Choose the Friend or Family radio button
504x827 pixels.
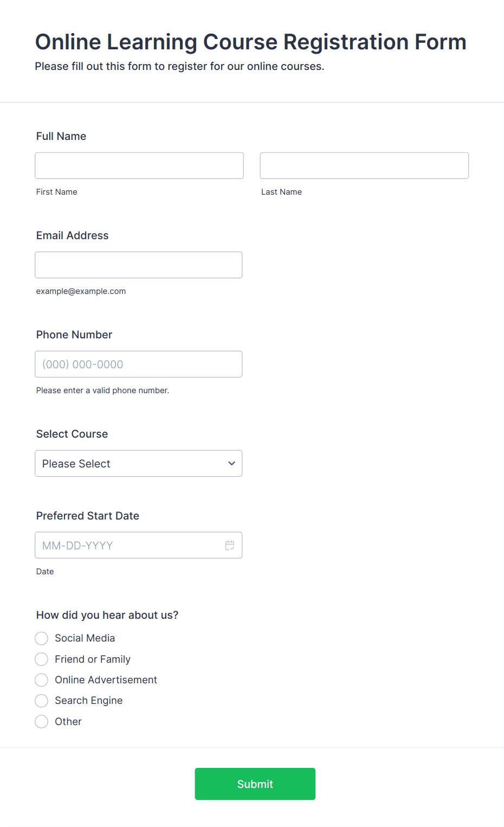(42, 659)
